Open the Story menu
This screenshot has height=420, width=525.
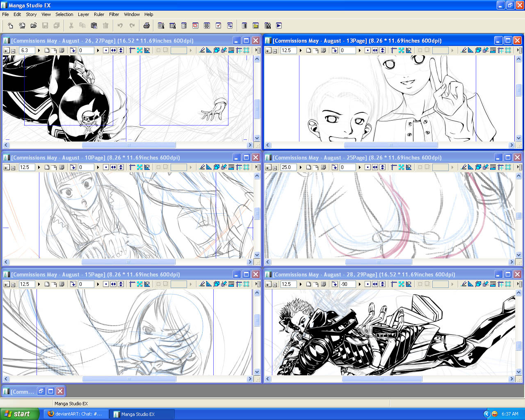point(31,14)
